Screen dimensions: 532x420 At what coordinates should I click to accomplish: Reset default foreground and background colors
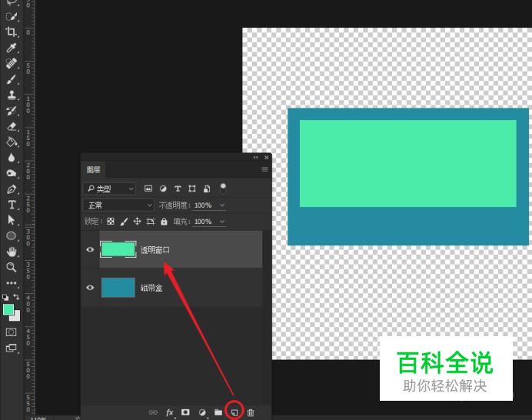[x=5, y=298]
